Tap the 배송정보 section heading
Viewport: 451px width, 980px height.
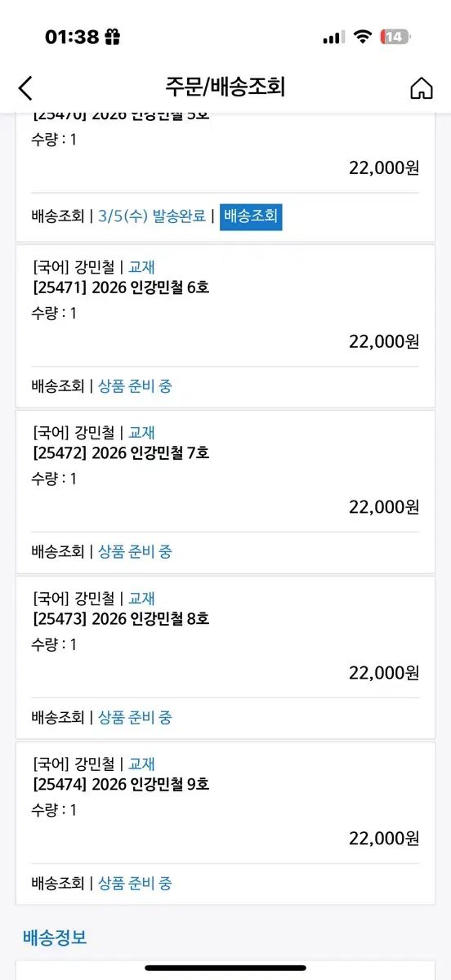55,937
